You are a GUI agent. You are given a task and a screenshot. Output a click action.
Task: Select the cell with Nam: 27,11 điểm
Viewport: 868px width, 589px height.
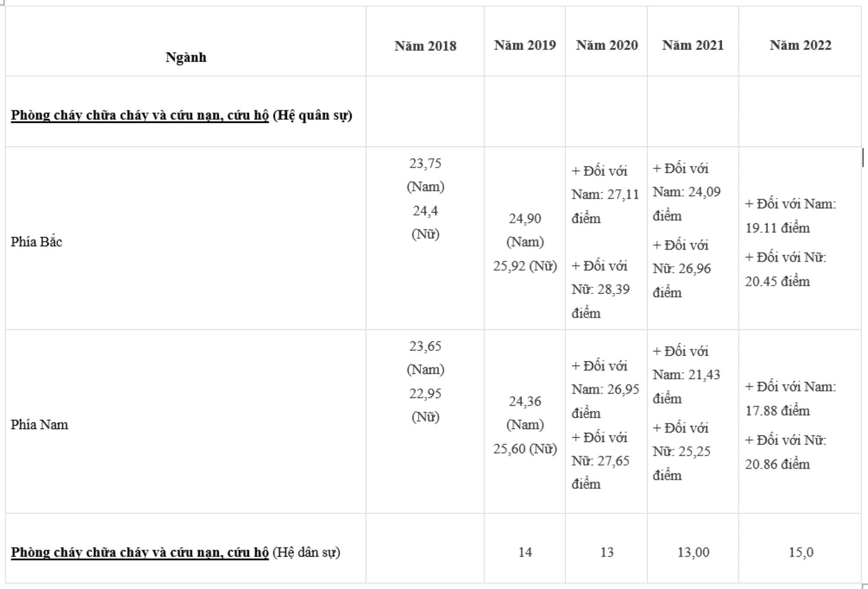click(605, 194)
